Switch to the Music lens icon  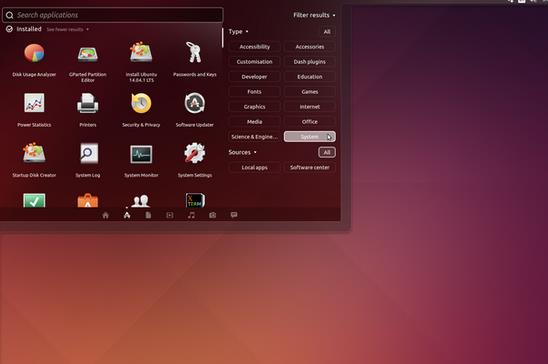(x=191, y=215)
